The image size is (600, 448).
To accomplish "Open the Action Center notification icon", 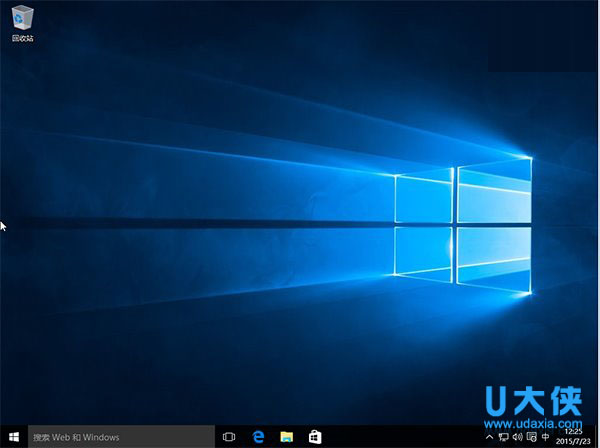I will pyautogui.click(x=532, y=437).
